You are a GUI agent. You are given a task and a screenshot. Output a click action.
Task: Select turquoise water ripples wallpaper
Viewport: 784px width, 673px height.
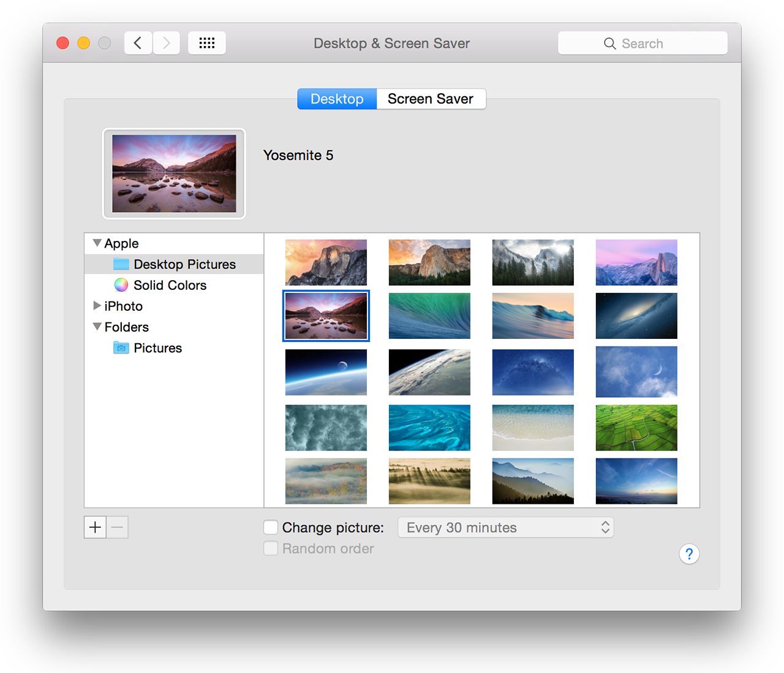[429, 428]
